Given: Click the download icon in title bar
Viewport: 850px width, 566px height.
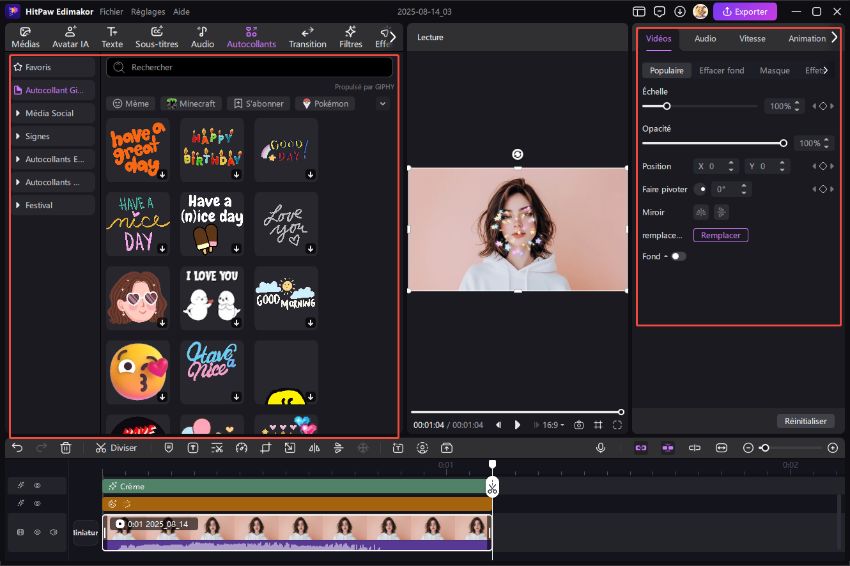Looking at the screenshot, I should pyautogui.click(x=680, y=11).
